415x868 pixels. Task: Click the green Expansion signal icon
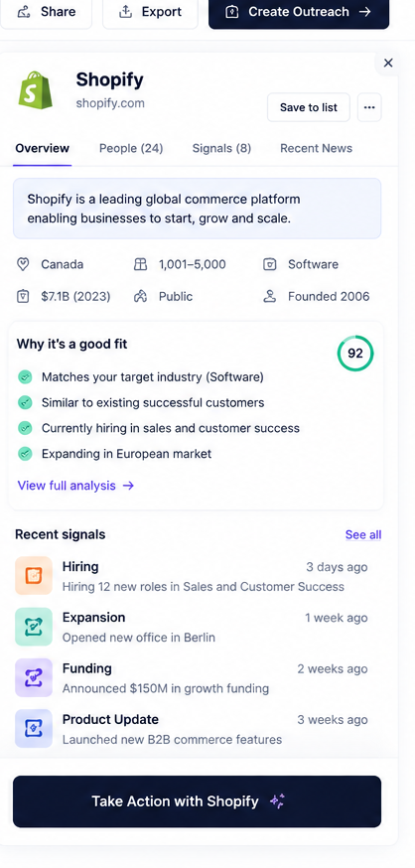(x=34, y=627)
